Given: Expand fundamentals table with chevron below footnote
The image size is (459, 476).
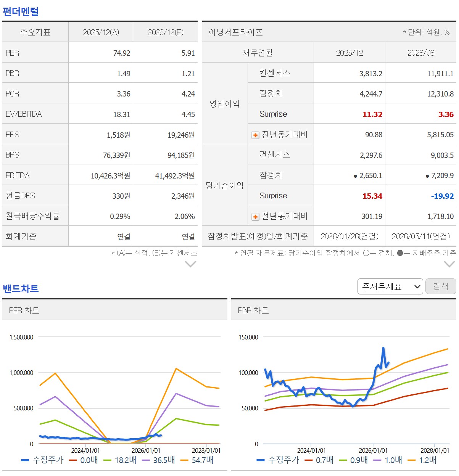Looking at the screenshot, I should 190,264.
